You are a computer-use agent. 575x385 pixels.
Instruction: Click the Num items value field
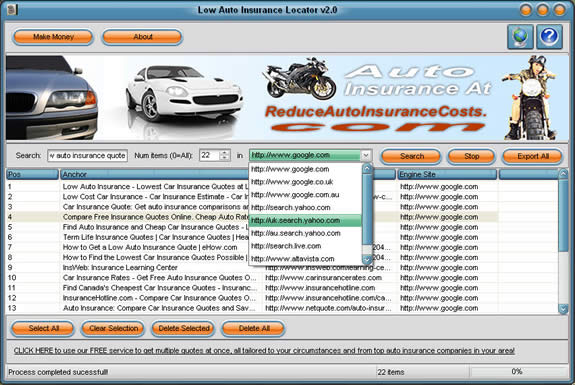point(209,155)
